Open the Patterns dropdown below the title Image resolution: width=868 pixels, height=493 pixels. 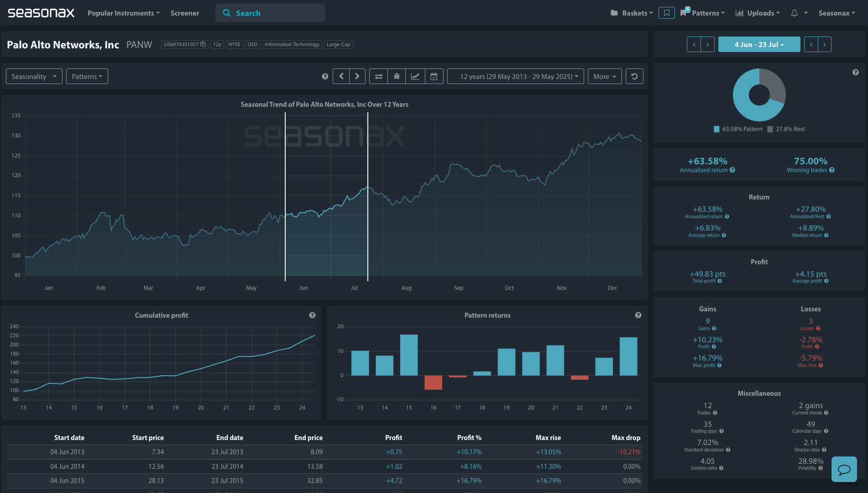click(87, 76)
